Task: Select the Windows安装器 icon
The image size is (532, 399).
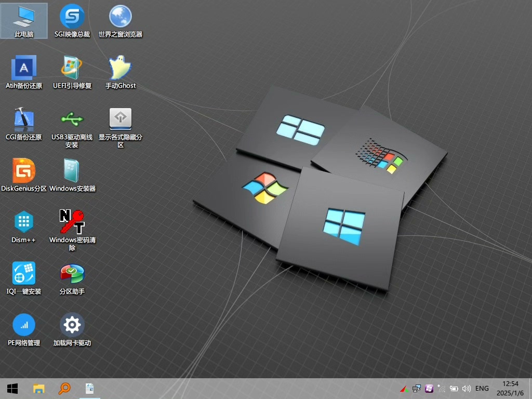Action: [x=72, y=170]
